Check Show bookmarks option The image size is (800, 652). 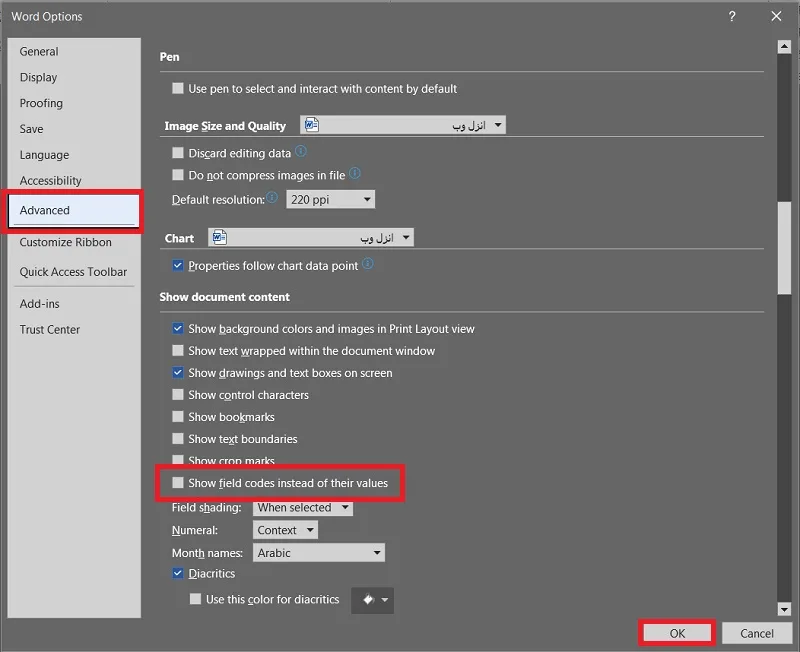178,416
